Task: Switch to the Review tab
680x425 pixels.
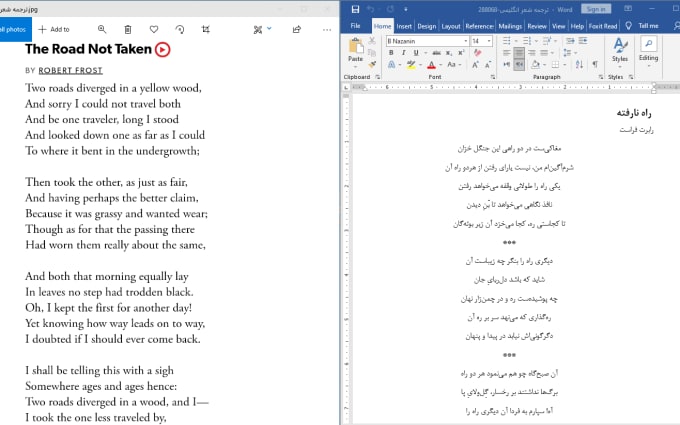Action: click(x=537, y=26)
